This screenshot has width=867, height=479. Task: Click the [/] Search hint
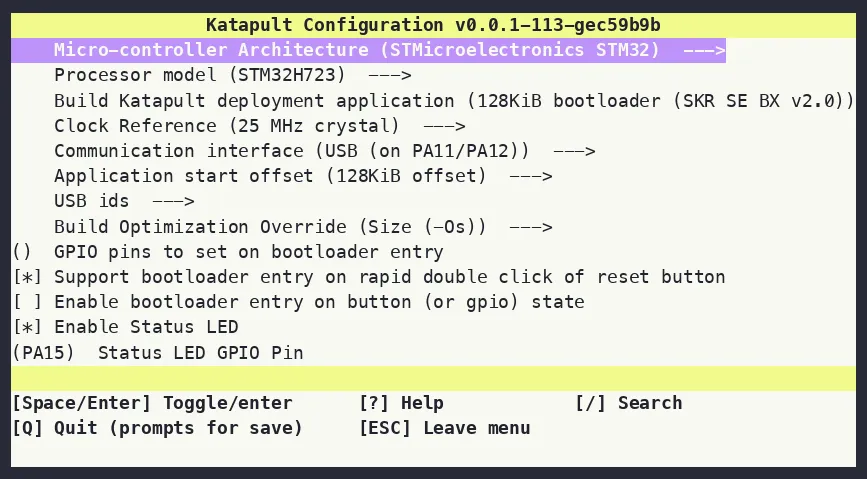point(629,403)
